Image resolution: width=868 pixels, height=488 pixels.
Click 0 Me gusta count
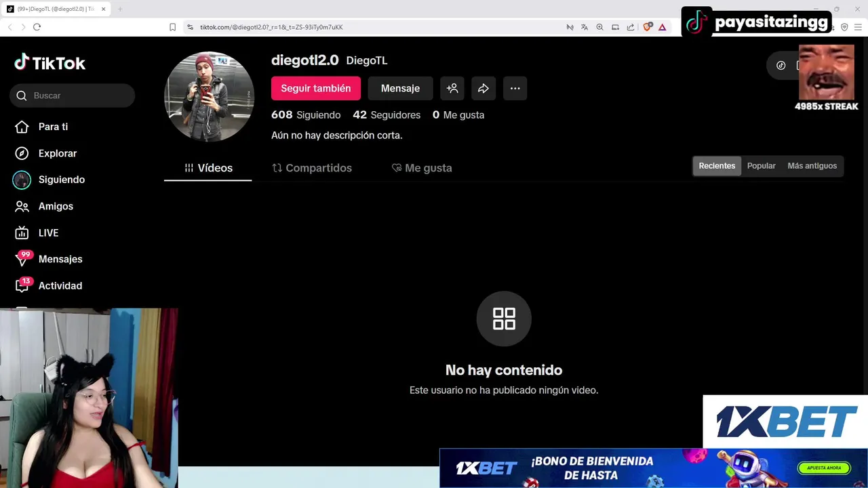(458, 115)
